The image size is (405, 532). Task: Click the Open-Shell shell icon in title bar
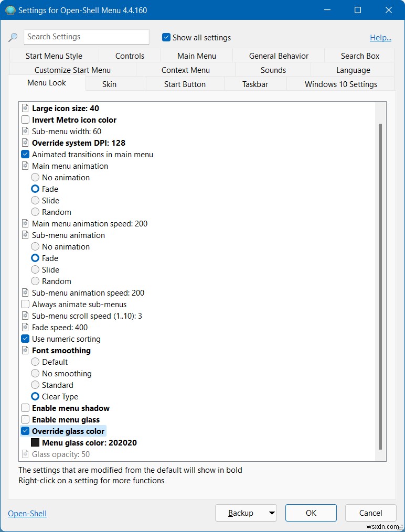click(10, 10)
